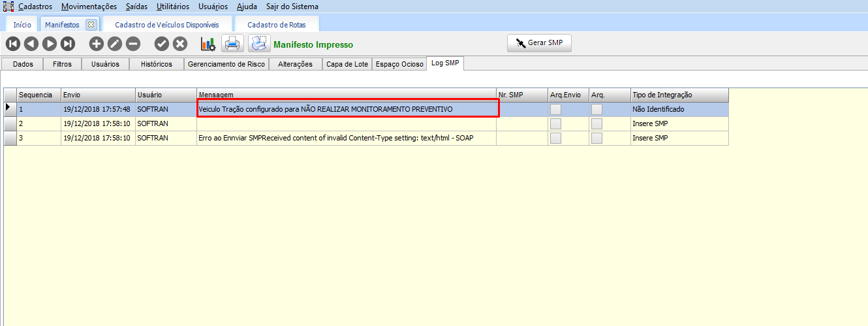
Task: Toggle Arq.Envio checkbox in sequence 1 row
Action: 555,110
